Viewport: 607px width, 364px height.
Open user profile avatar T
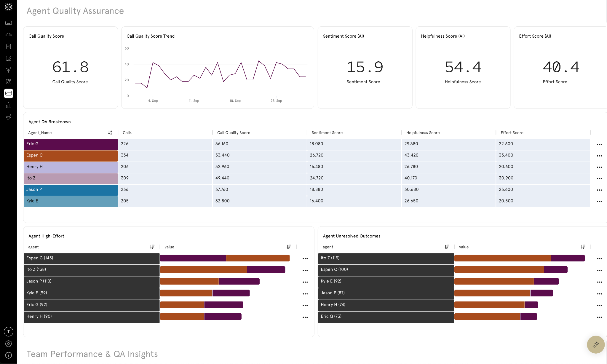pos(9,332)
